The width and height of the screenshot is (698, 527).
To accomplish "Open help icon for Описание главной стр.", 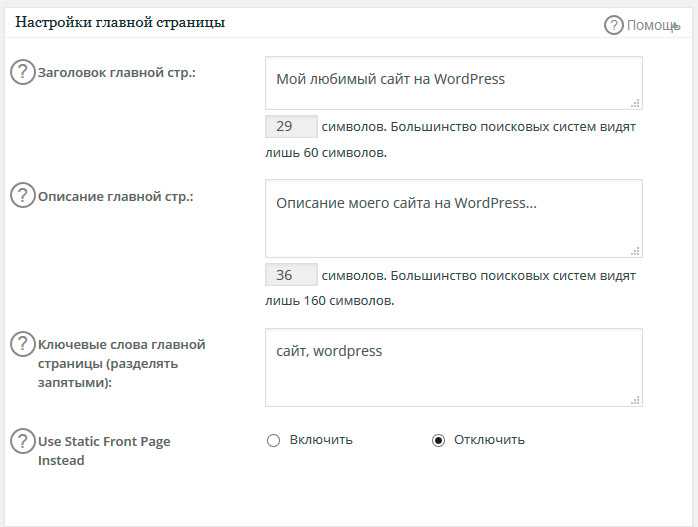I will 22,195.
